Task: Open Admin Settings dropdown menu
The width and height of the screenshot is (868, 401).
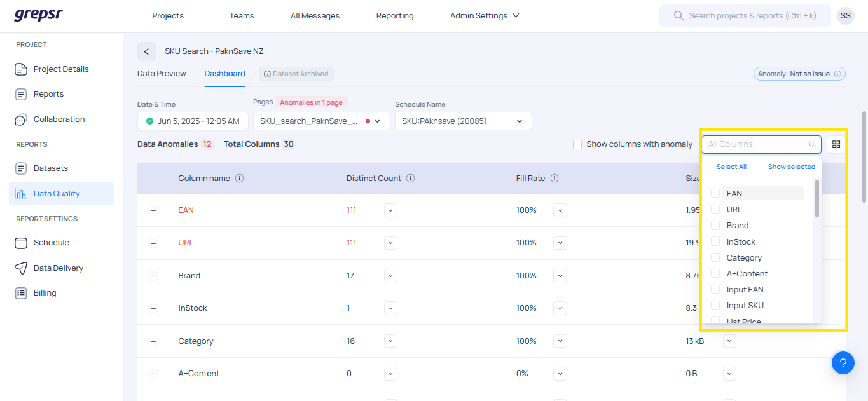Action: tap(485, 16)
